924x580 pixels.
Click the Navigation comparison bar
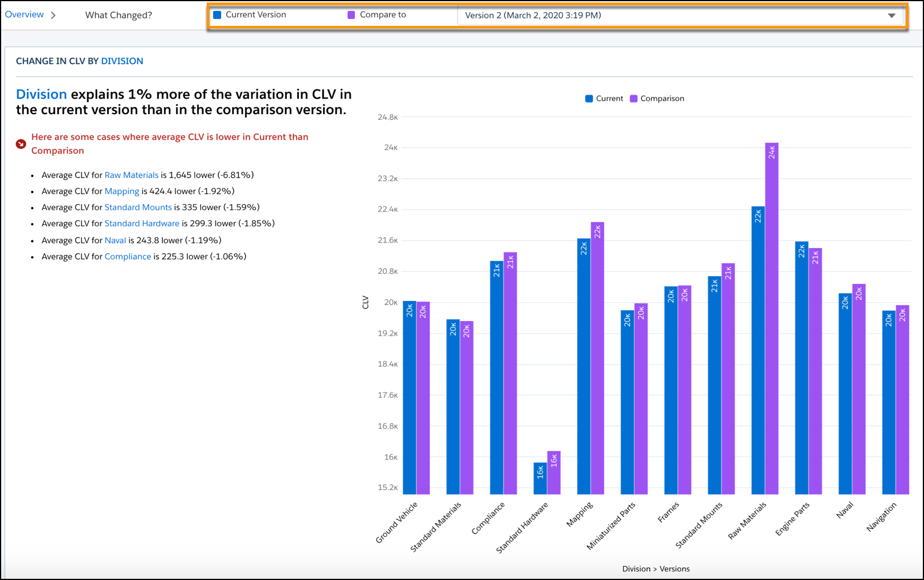coord(903,400)
